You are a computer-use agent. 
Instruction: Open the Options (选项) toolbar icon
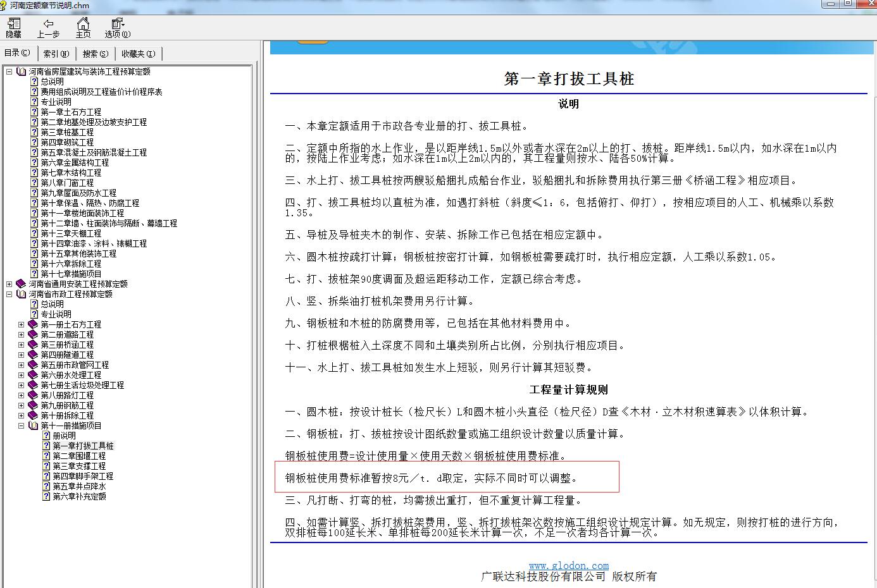tap(117, 28)
